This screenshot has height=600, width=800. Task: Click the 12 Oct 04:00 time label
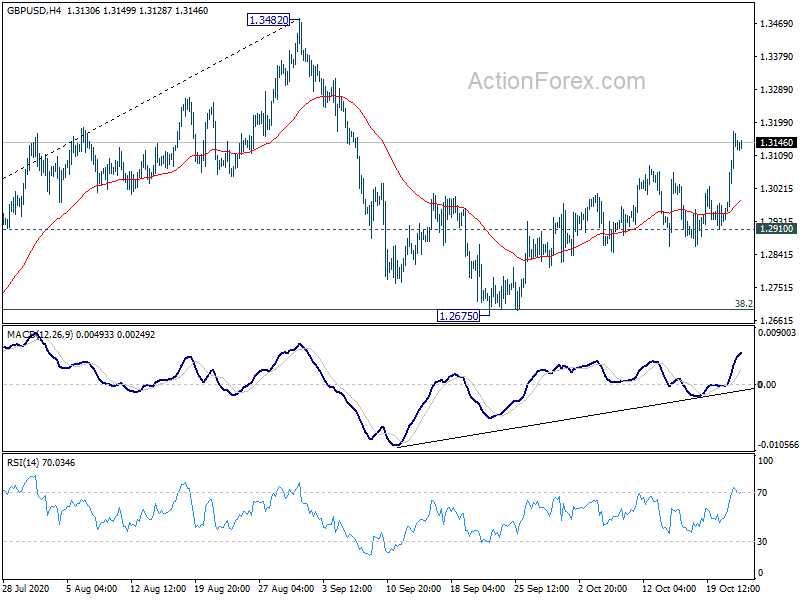(669, 589)
